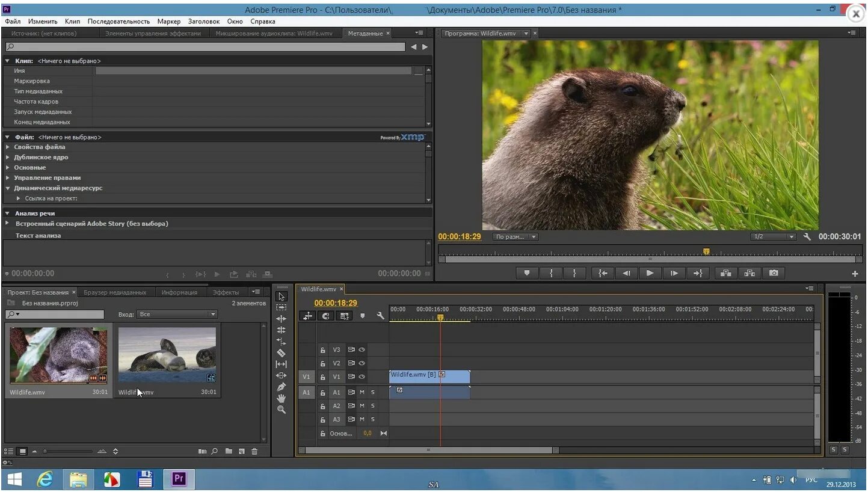The height and width of the screenshot is (492, 868).
Task: Click the trash icon in Project panel
Action: pyautogui.click(x=254, y=451)
